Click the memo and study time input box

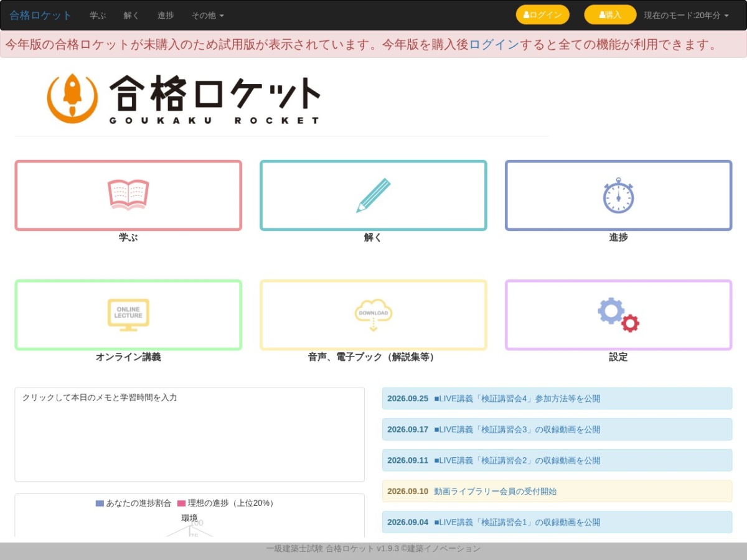(x=189, y=434)
